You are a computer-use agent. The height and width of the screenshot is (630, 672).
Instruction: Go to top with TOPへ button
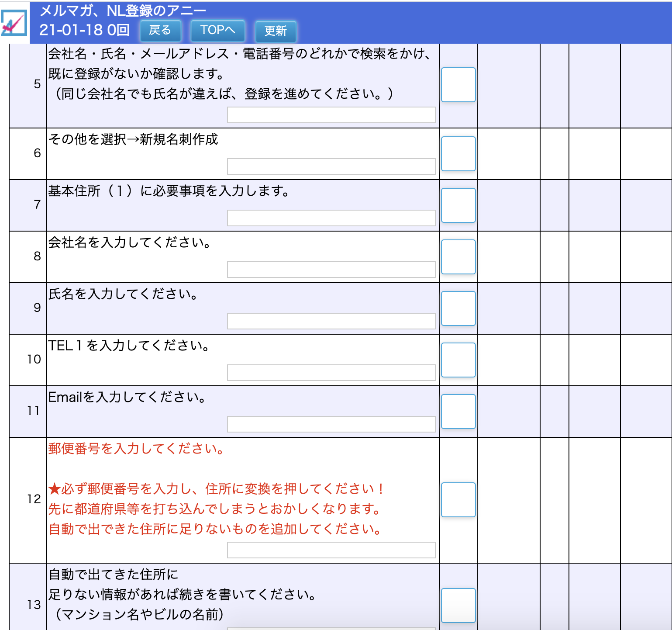click(217, 30)
